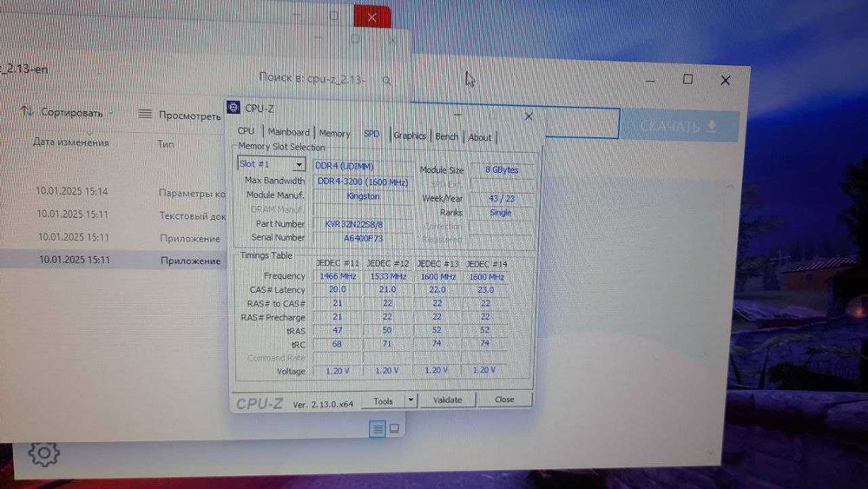Open the Mainboard tab in CPU-Z

288,132
